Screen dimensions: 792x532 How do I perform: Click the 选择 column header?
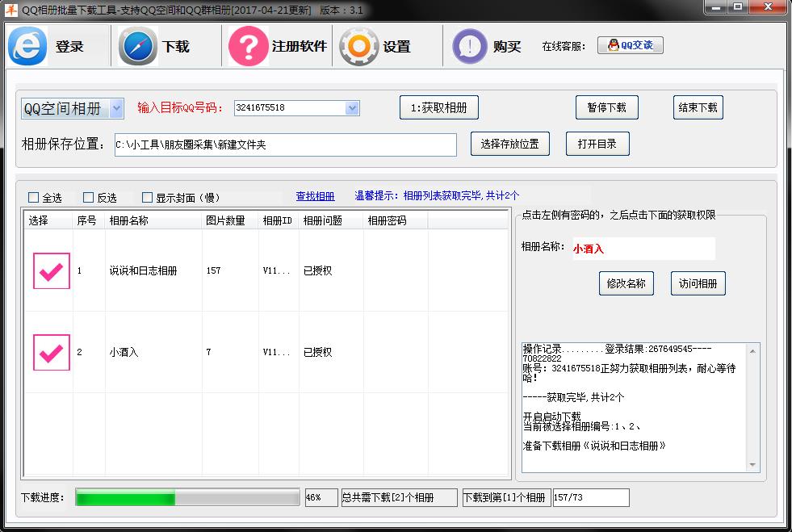pos(48,220)
